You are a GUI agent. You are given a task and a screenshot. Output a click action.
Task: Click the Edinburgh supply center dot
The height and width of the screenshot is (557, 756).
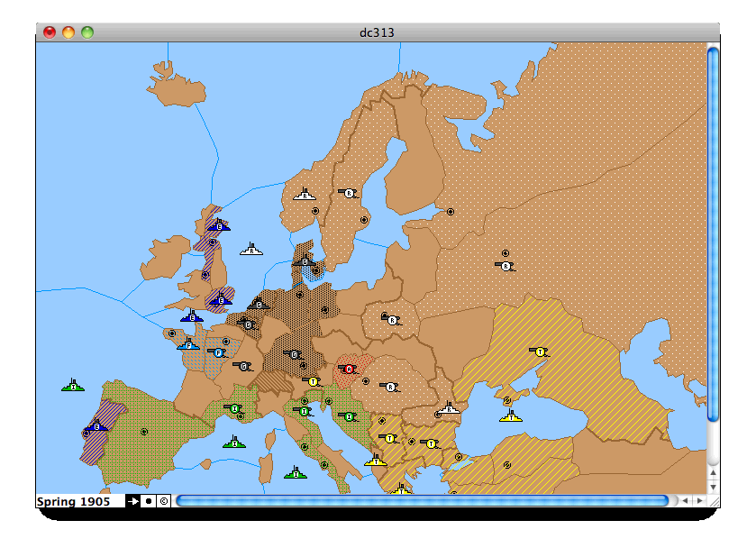coord(212,242)
